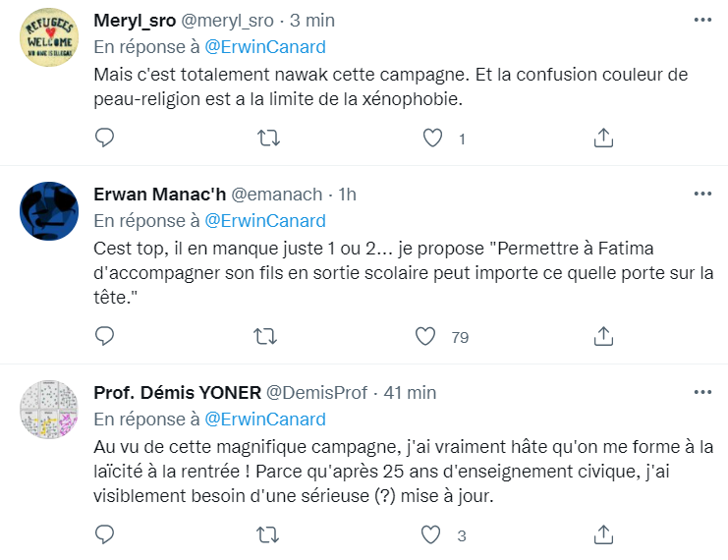Like Erwan Manac'h's tweet with 79 likes

pos(425,337)
